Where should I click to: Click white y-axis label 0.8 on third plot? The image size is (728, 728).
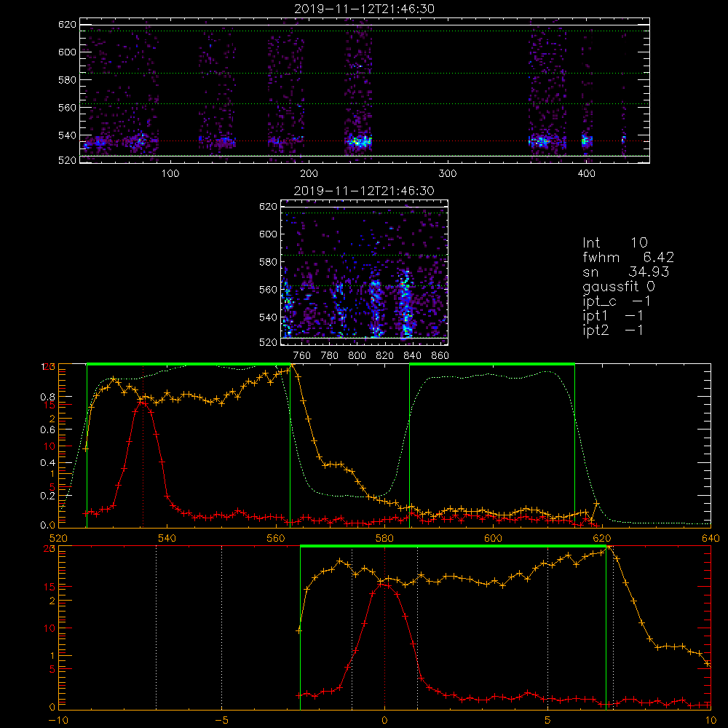coord(47,397)
